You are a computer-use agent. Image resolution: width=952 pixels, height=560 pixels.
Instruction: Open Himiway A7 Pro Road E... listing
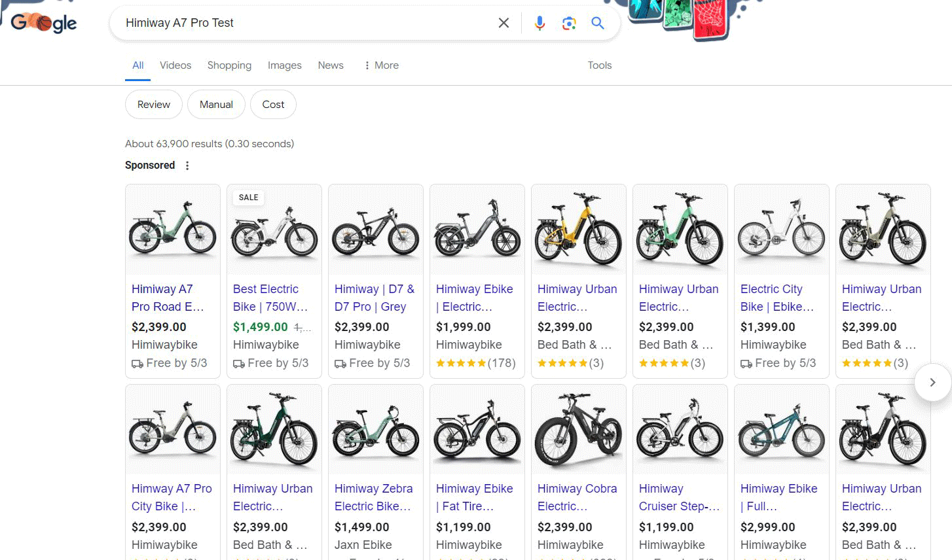coord(168,298)
